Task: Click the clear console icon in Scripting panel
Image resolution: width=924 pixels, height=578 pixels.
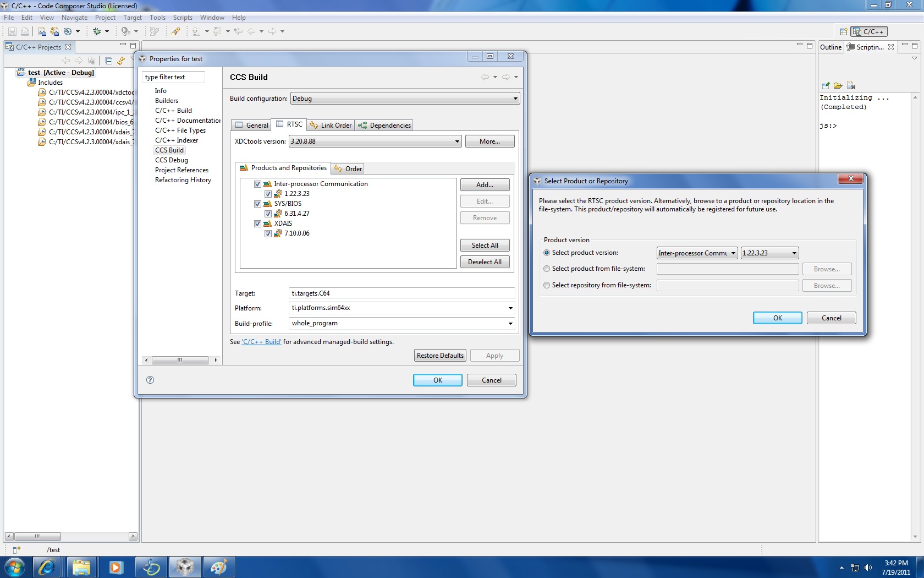Action: tap(851, 85)
